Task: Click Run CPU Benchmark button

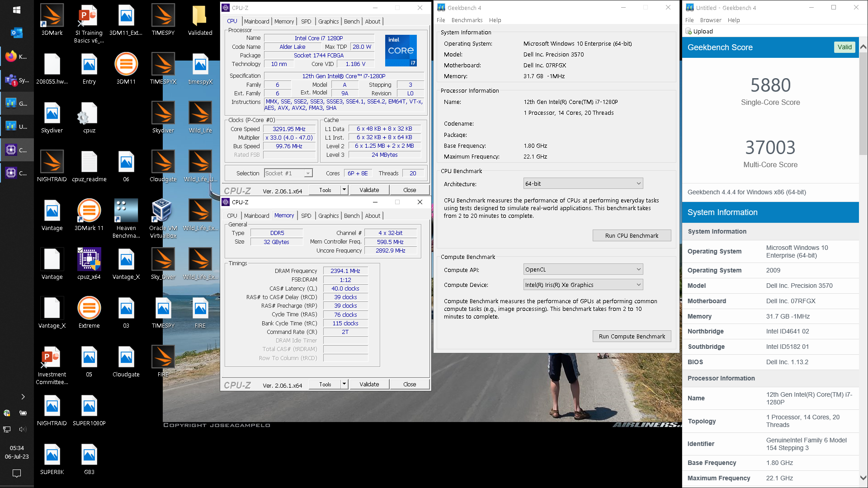Action: pyautogui.click(x=632, y=235)
